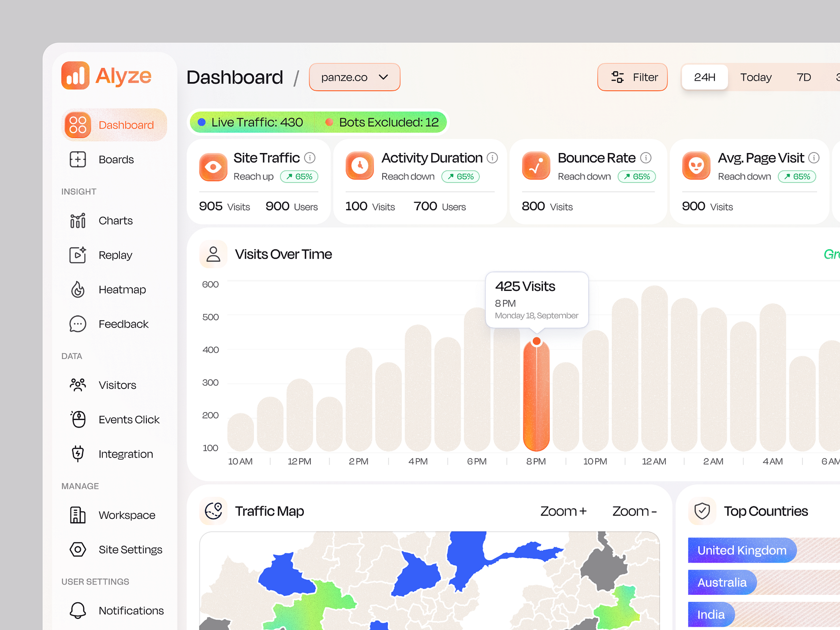
Task: Select the 10 AM bar in chart
Action: 241,432
